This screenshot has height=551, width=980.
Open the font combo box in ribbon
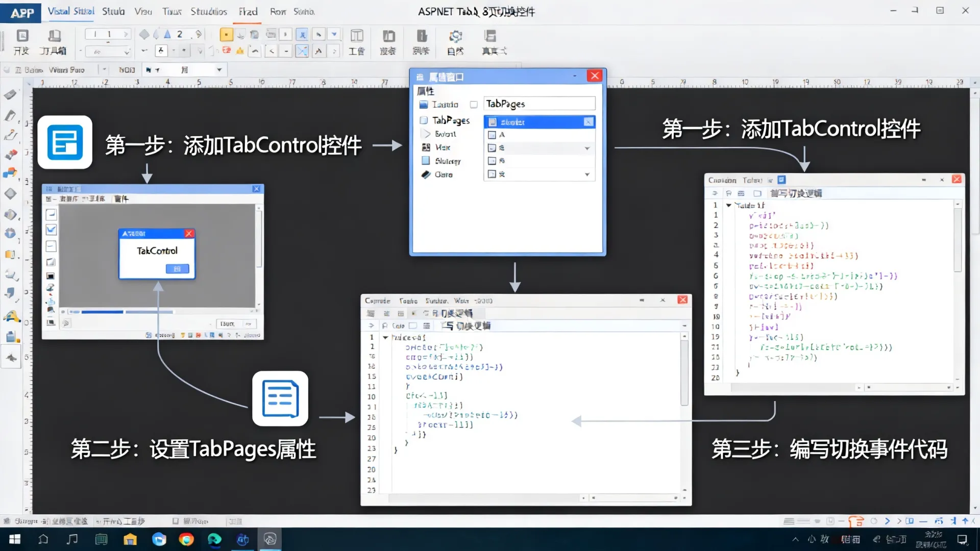coord(108,52)
